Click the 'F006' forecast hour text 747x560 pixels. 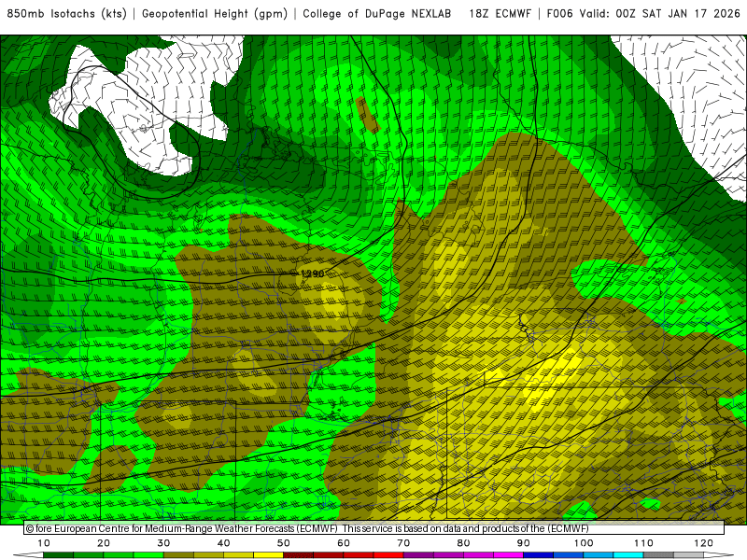[559, 14]
